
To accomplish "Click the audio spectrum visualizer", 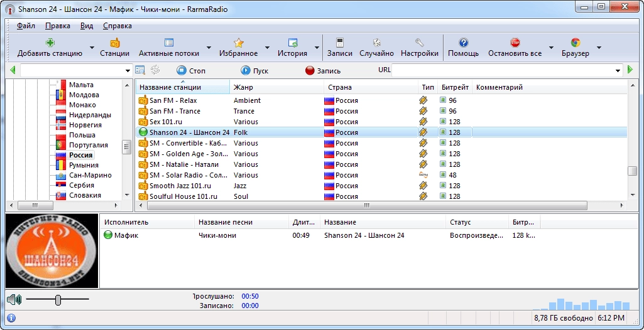I will 581,304.
